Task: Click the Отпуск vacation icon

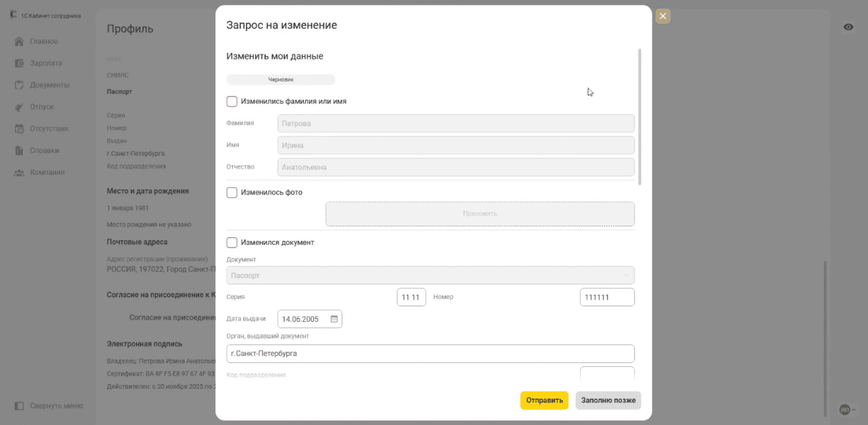Action: [x=19, y=107]
